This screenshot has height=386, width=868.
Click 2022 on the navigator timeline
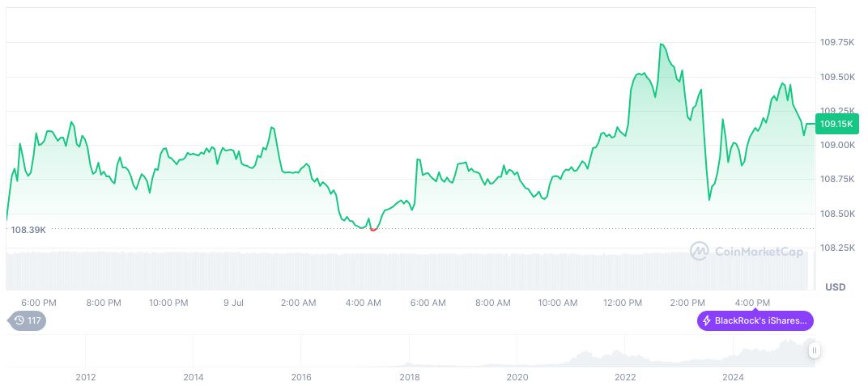(625, 377)
